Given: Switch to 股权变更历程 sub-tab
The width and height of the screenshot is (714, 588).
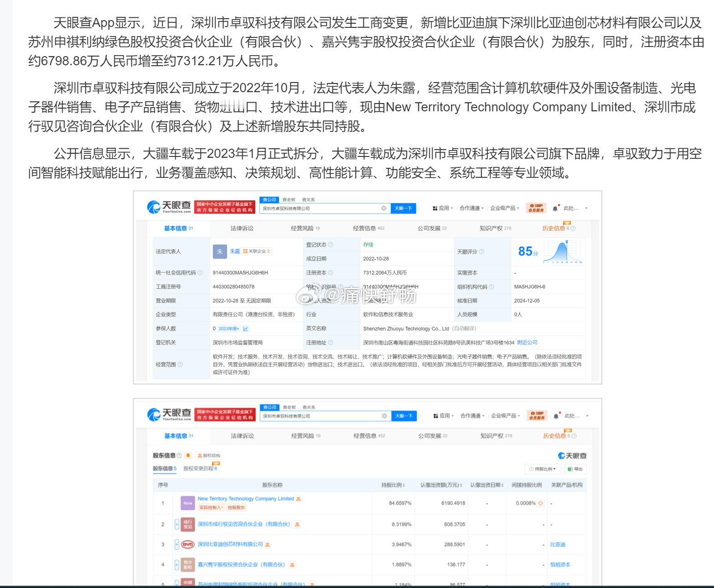Looking at the screenshot, I should [200, 468].
